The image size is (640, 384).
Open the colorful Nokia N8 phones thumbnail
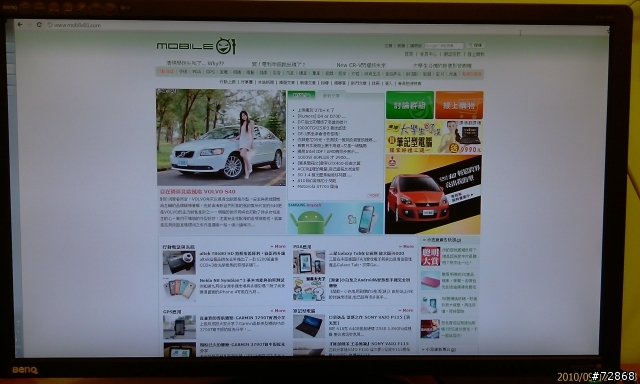coord(180,289)
